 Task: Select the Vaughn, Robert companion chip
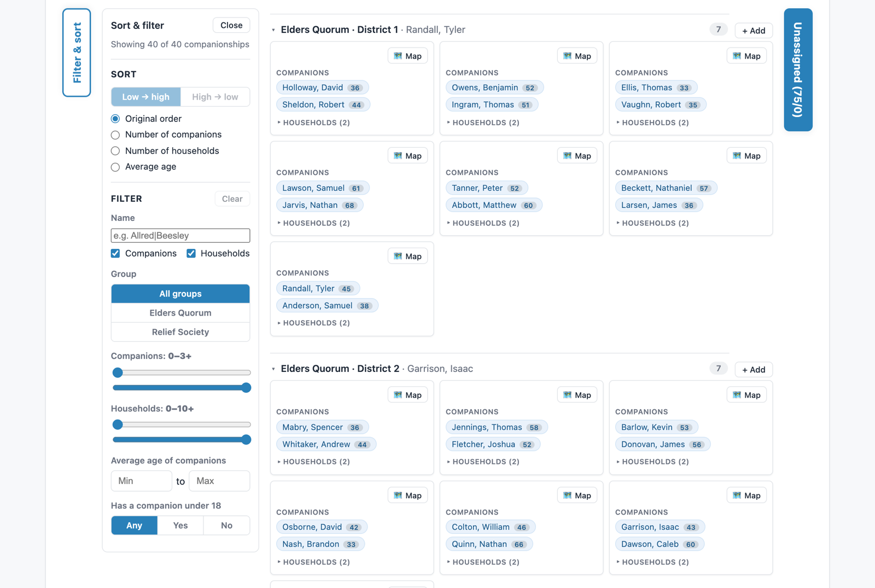(x=661, y=104)
